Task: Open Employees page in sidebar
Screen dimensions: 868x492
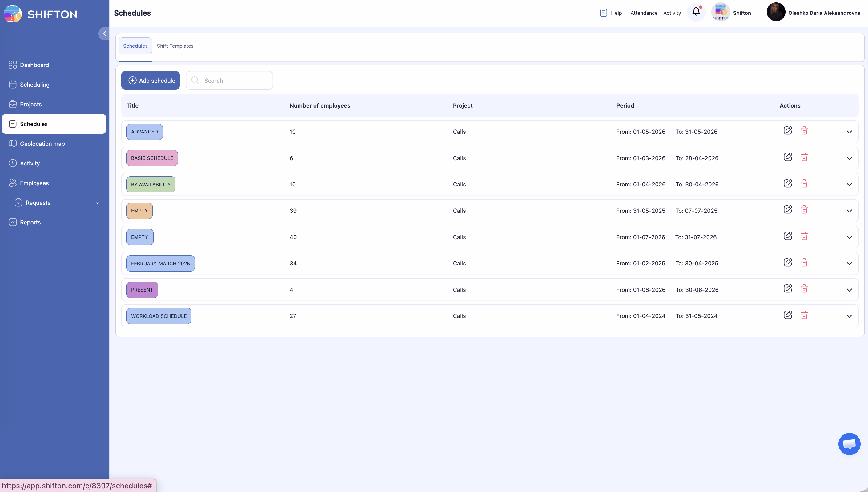Action: click(x=34, y=183)
